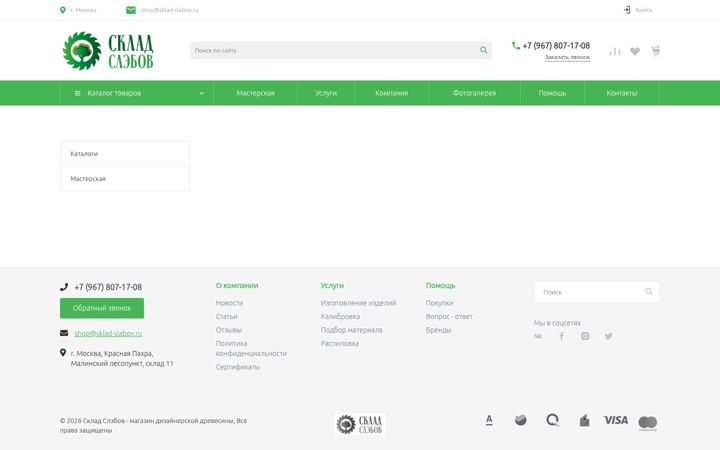Open the Вопрос - ответ footer link
This screenshot has width=720, height=450.
click(449, 316)
